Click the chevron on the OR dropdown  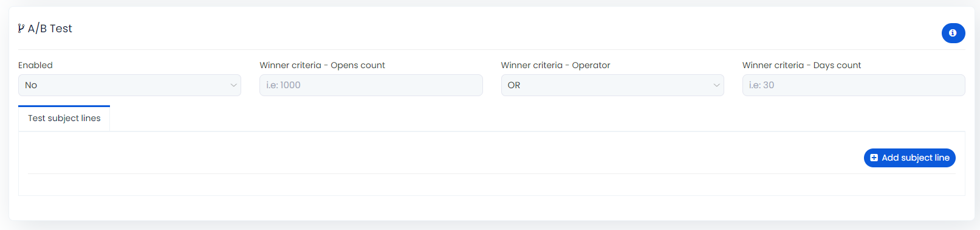point(716,85)
